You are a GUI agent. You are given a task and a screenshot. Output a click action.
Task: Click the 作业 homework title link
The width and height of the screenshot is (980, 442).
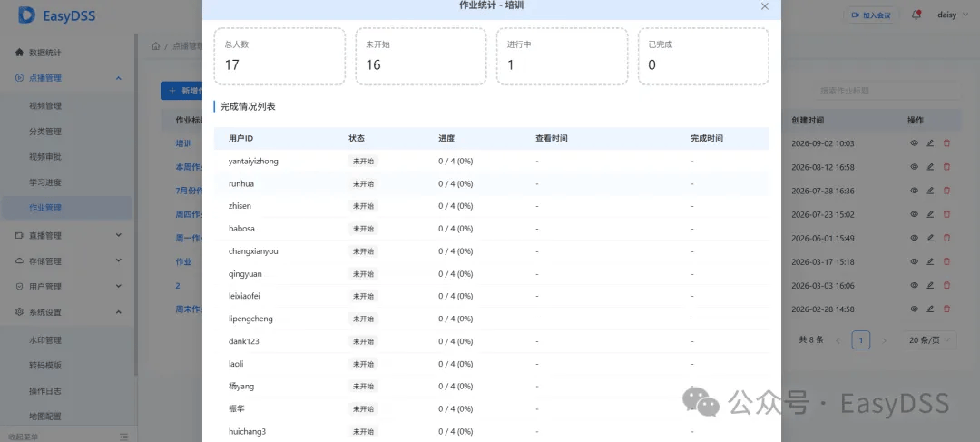(183, 262)
